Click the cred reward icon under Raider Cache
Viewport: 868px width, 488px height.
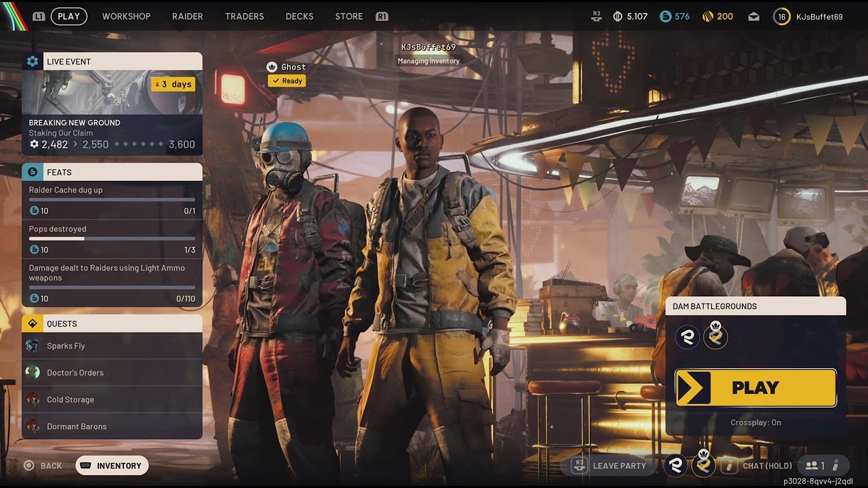coord(34,211)
